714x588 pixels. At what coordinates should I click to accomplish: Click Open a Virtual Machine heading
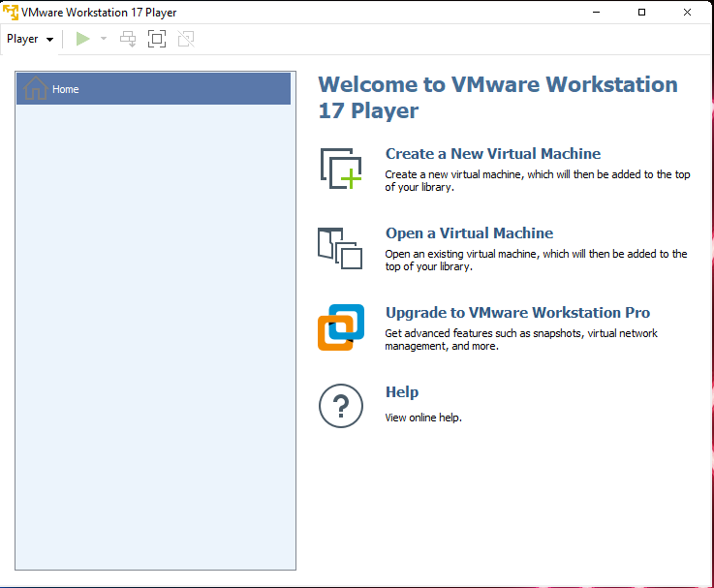469,233
